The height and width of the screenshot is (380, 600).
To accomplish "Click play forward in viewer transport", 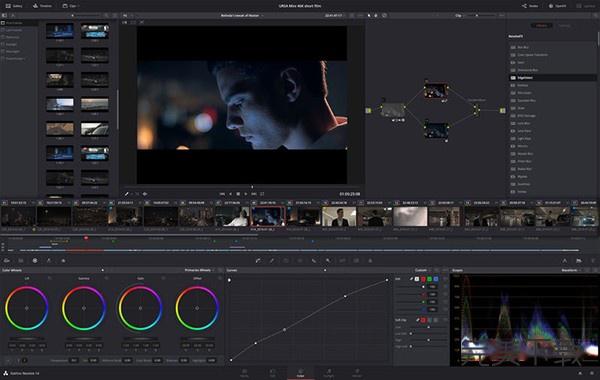I will click(x=246, y=194).
